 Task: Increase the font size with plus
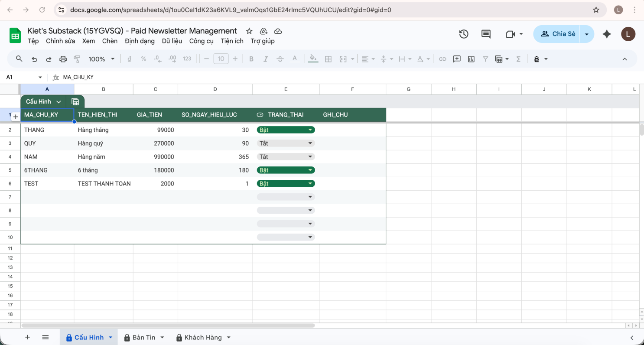pyautogui.click(x=235, y=59)
